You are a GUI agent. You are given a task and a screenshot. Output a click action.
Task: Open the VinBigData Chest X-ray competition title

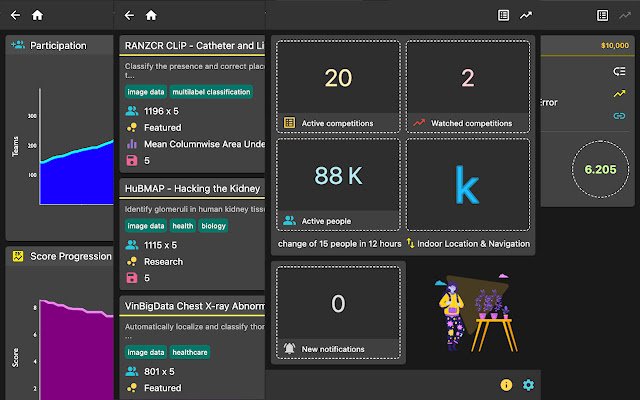pyautogui.click(x=194, y=306)
